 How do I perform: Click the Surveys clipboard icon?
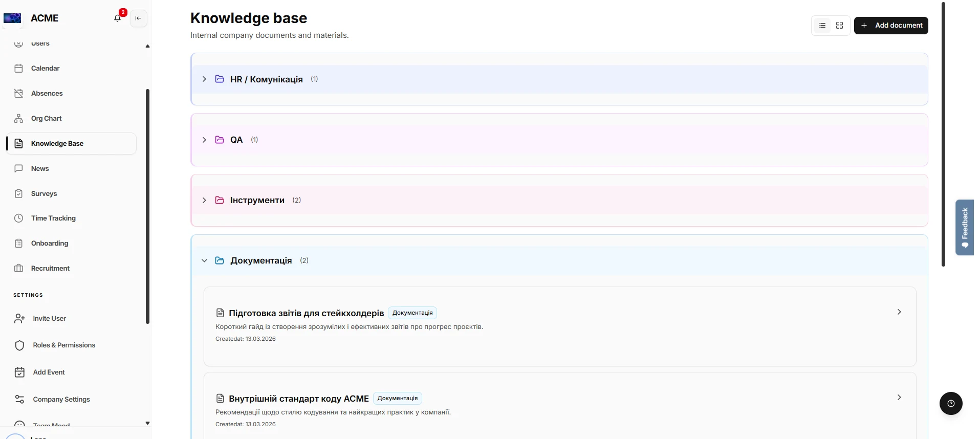[19, 193]
